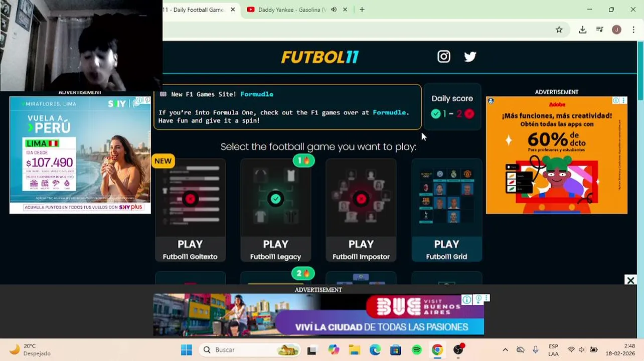Viewport: 644px width, 361px height.
Task: Click the Buscar search box in the taskbar
Action: (250, 350)
